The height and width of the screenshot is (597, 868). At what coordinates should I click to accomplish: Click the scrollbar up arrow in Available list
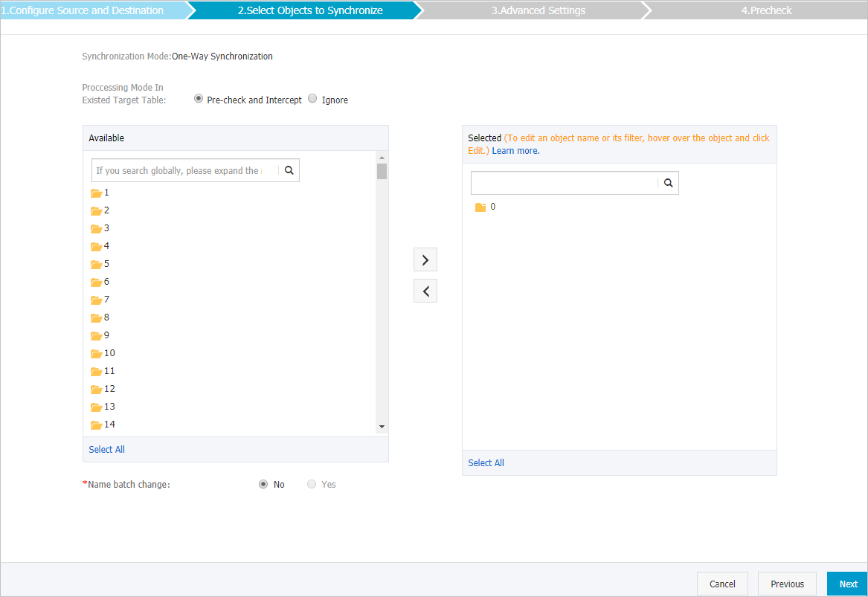tap(382, 158)
